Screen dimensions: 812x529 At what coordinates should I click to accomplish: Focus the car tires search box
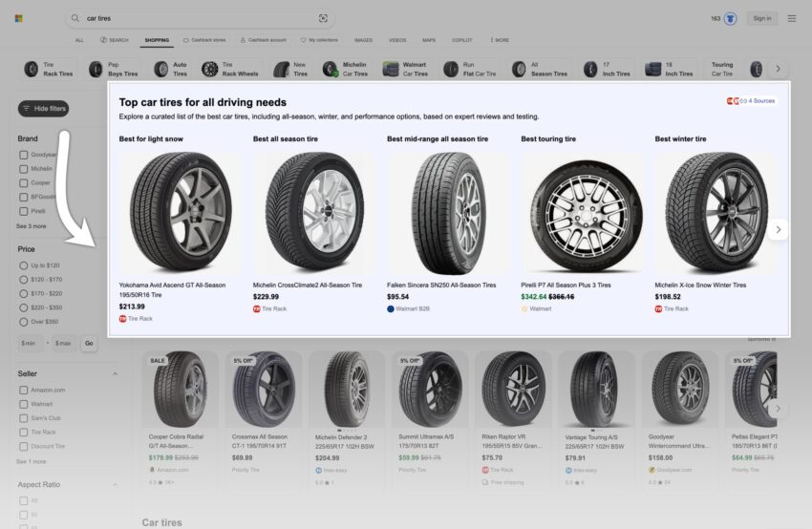(x=200, y=18)
